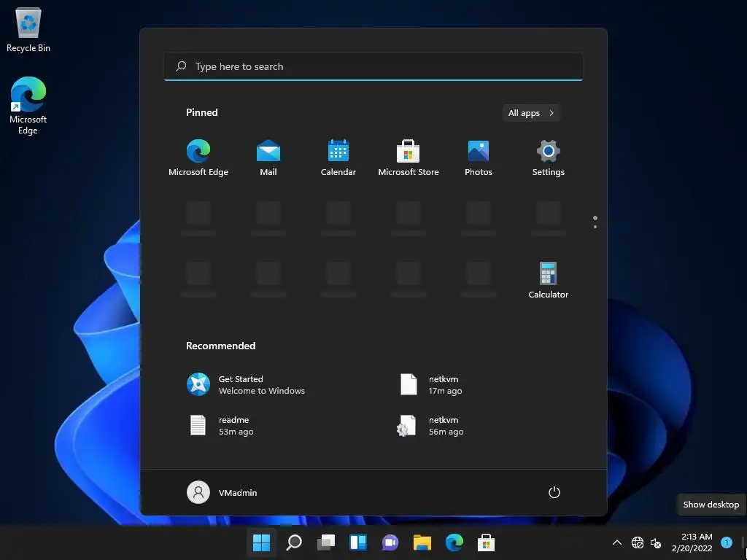Open the Widgets panel from taskbar

point(357,542)
